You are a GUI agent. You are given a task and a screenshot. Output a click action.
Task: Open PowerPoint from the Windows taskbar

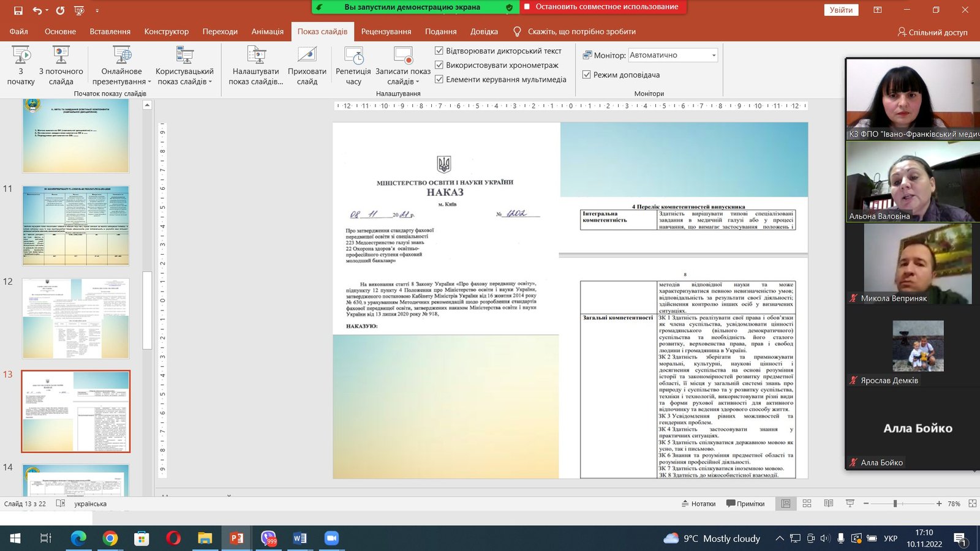tap(236, 538)
